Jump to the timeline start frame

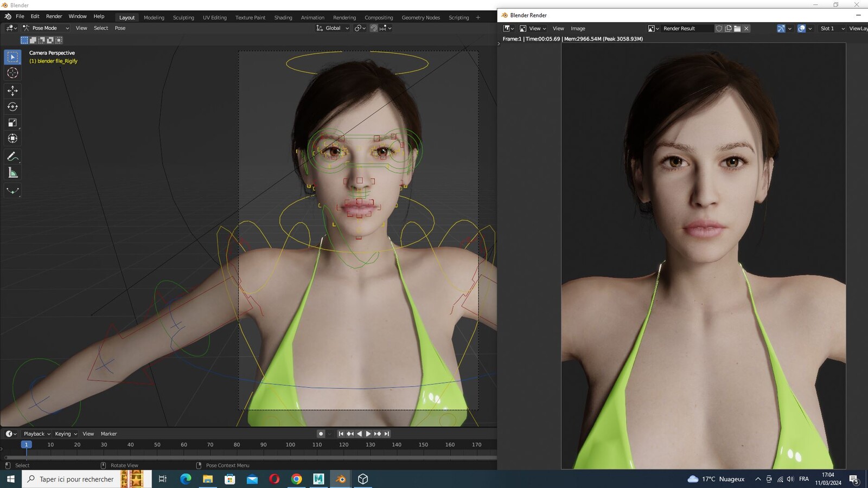341,434
